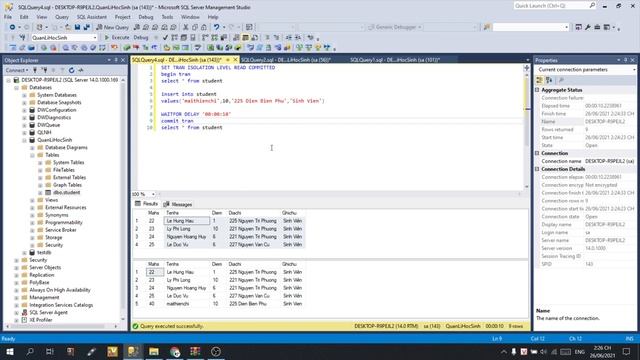Click the taskbar search magnifier
This screenshot has height=360, width=640.
[30, 351]
